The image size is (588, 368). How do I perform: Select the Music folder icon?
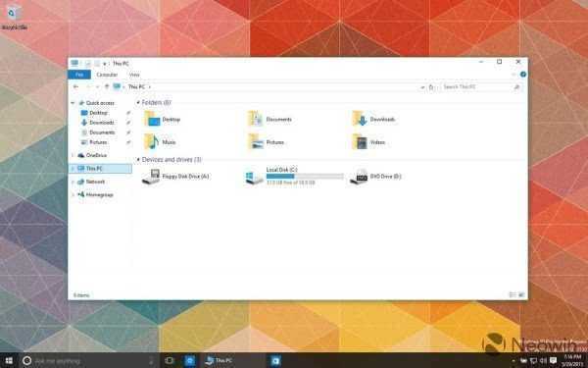click(152, 142)
